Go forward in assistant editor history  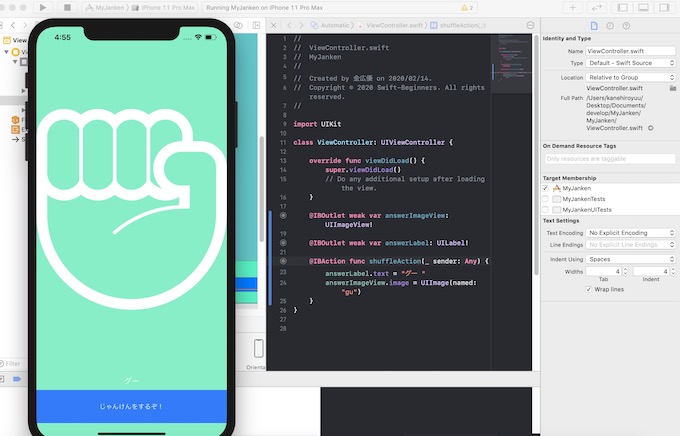click(301, 25)
